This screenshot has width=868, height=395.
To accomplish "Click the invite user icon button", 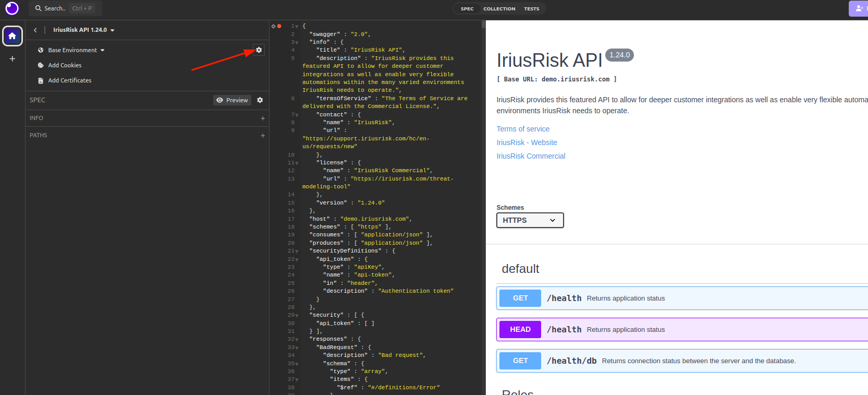I will tap(859, 8).
